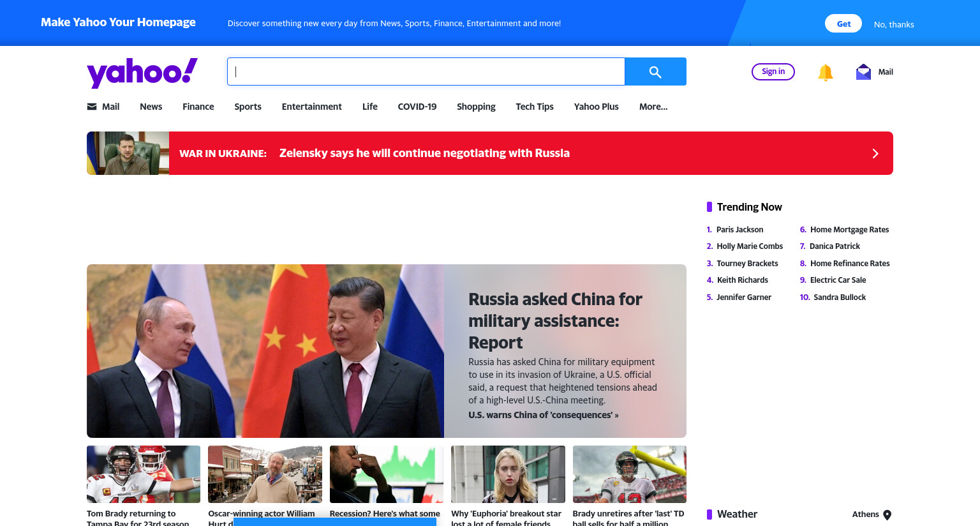Viewport: 980px width, 526px height.
Task: Open U.S. warns China of 'consequences' link
Action: coord(543,415)
